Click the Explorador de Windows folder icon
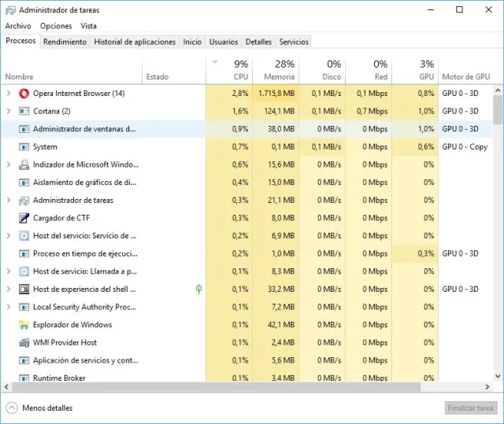This screenshot has height=424, width=504. pos(24,325)
